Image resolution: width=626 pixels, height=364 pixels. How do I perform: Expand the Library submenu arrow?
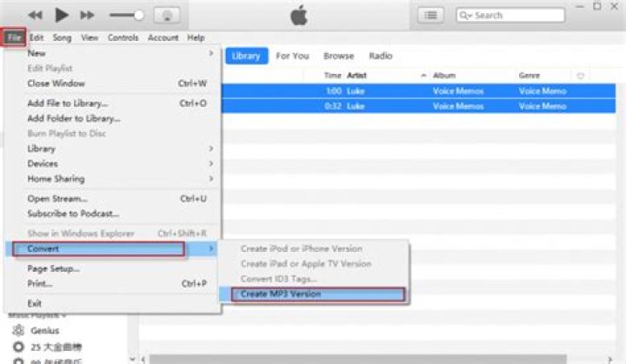click(210, 149)
